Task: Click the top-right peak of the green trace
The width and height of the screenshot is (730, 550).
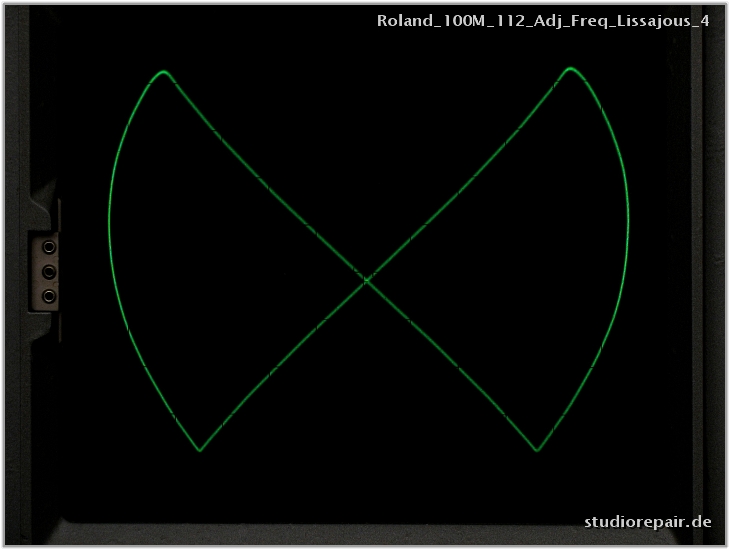Action: 570,69
